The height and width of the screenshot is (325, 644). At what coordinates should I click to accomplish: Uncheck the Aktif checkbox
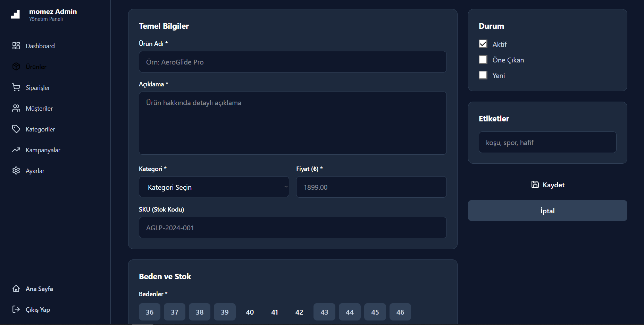[483, 44]
